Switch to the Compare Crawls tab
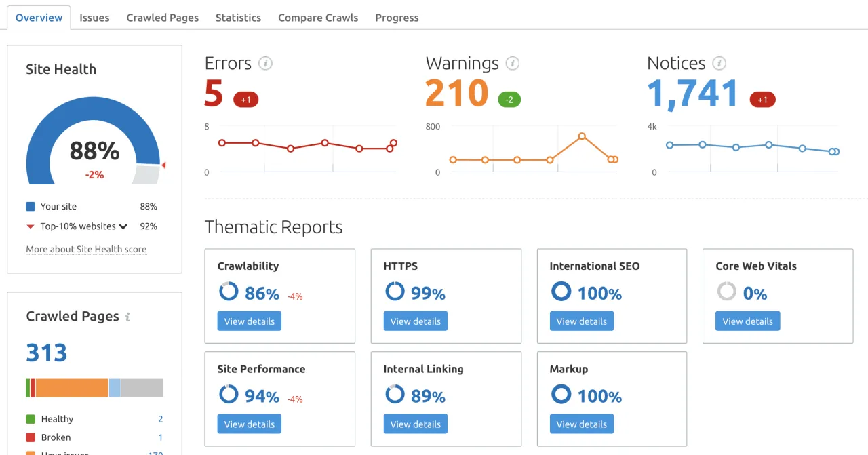This screenshot has height=455, width=868. point(318,18)
